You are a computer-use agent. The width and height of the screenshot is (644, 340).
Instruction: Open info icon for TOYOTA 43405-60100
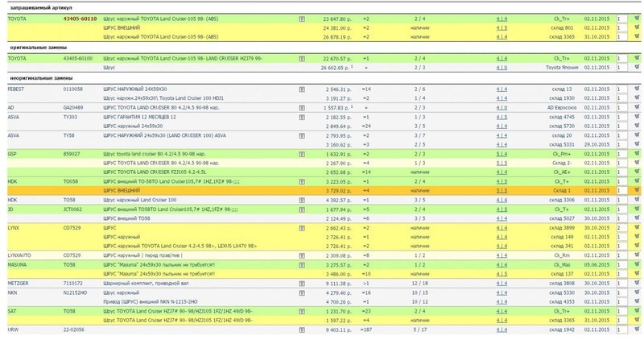click(x=302, y=59)
